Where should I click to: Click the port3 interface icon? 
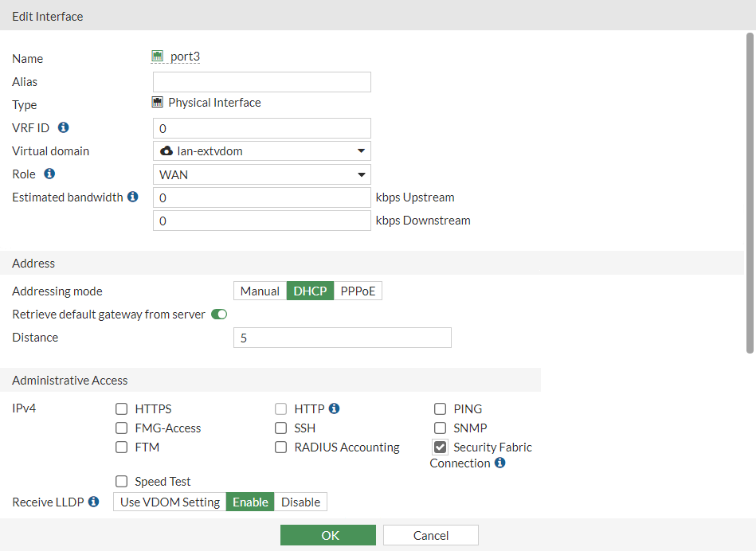[x=159, y=56]
